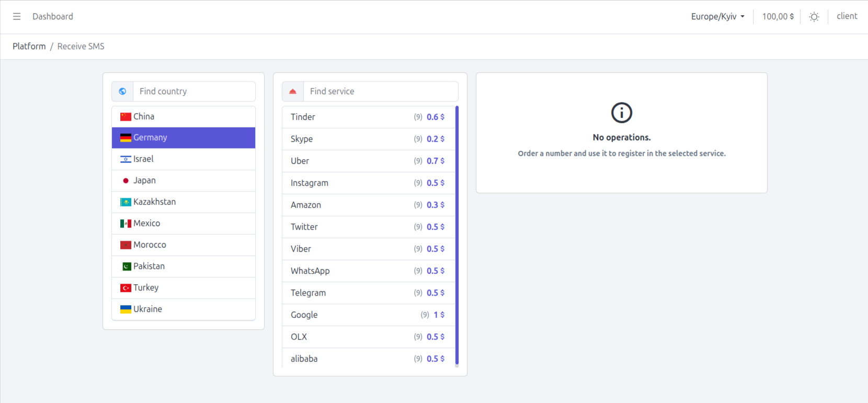Open the client user menu
Image resolution: width=868 pixels, height=403 pixels.
click(847, 16)
